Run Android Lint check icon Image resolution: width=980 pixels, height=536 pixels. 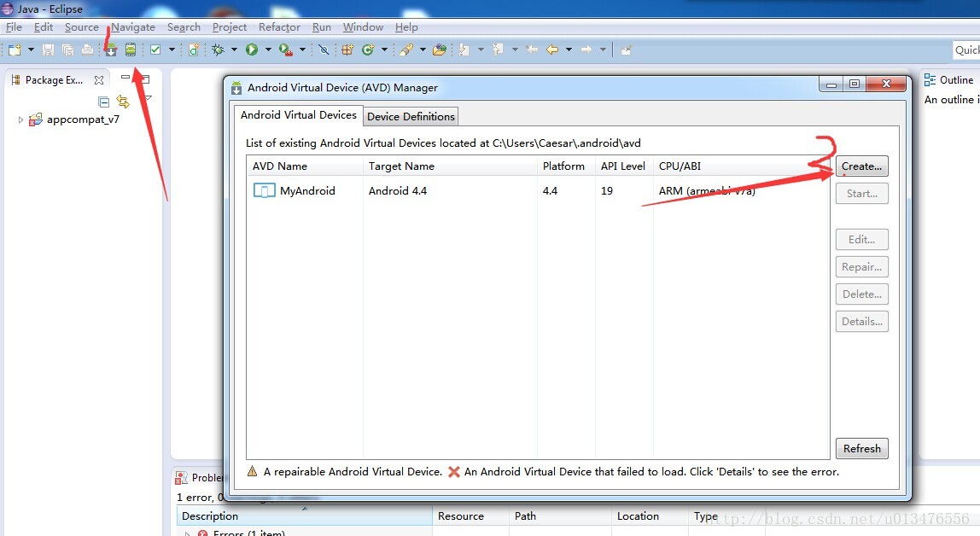tap(155, 50)
